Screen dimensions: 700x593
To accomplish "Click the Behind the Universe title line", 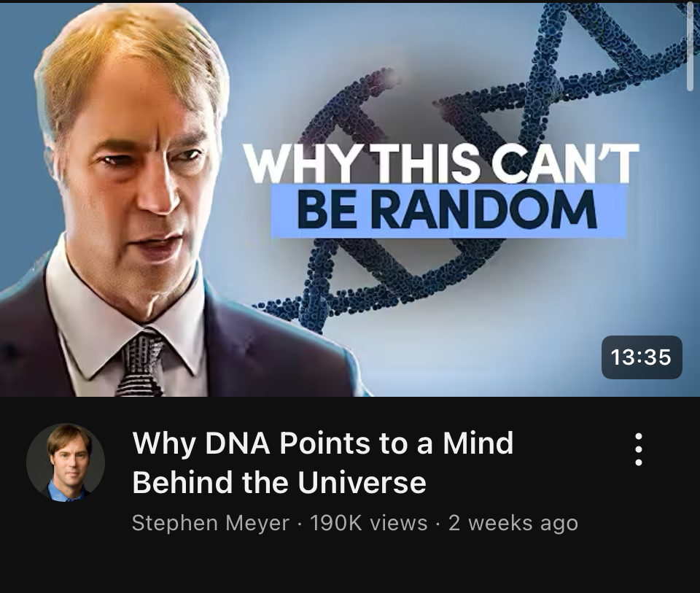I will pyautogui.click(x=279, y=482).
